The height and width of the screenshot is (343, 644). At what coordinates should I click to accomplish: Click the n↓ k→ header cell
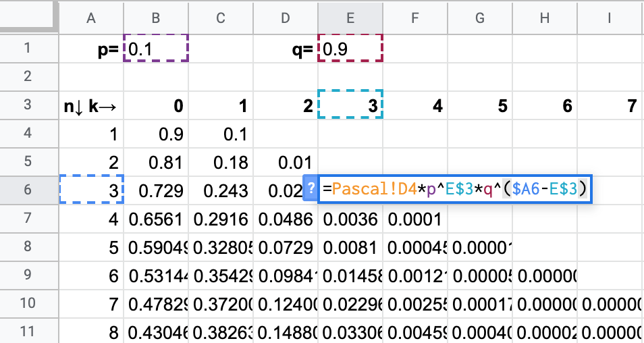pyautogui.click(x=91, y=105)
